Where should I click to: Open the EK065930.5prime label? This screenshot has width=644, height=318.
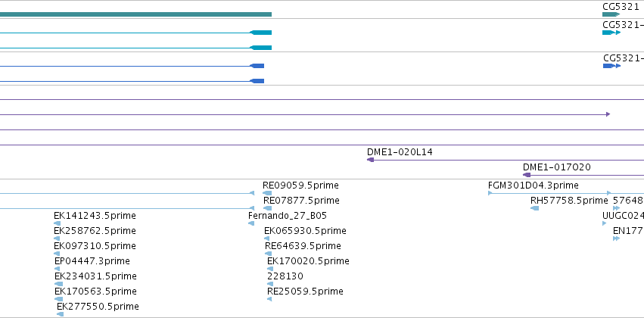(305, 231)
